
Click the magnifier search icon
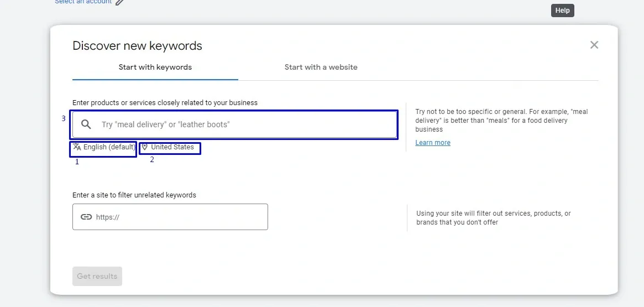86,124
